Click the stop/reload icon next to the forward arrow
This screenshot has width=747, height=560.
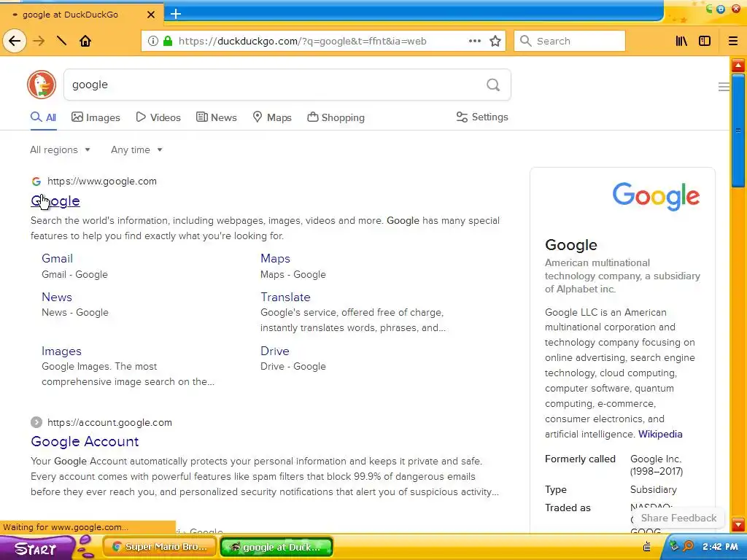point(61,41)
